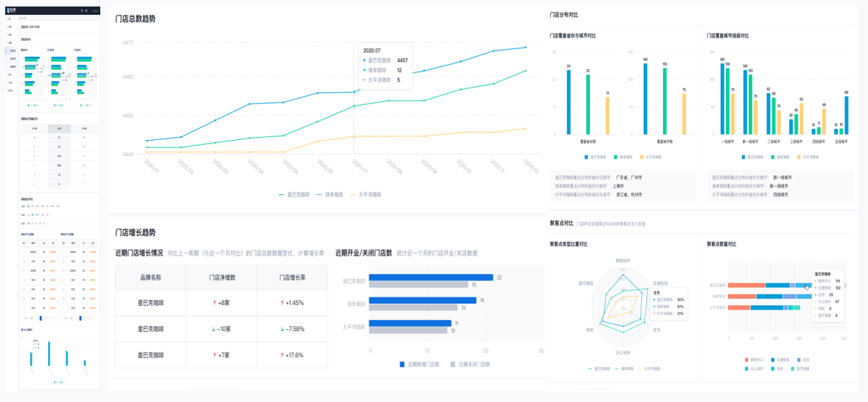The width and height of the screenshot is (868, 402).
Task: Click the 住宅 legend square in 聚客点数量对比
Action: pyautogui.click(x=799, y=359)
